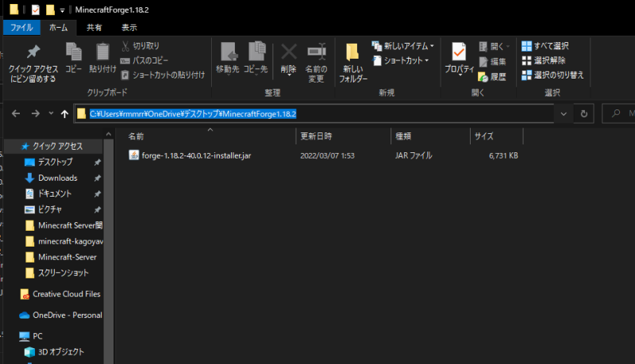The width and height of the screenshot is (635, 364).
Task: Unpin デスクトップ using its pin icon
Action: pyautogui.click(x=97, y=163)
